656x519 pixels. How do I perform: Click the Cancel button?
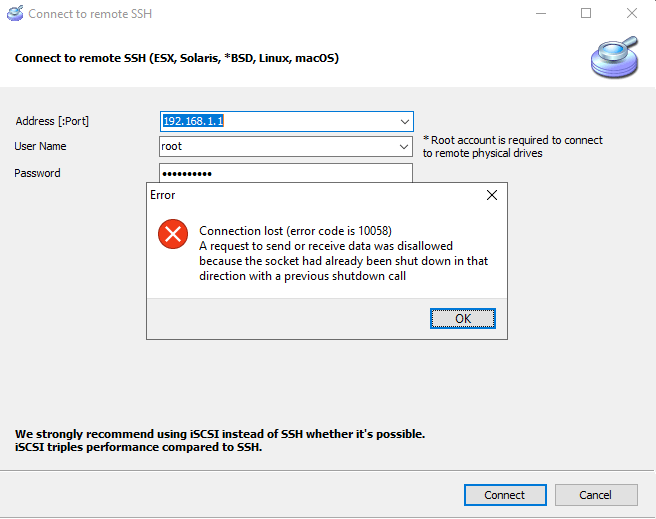coord(596,495)
